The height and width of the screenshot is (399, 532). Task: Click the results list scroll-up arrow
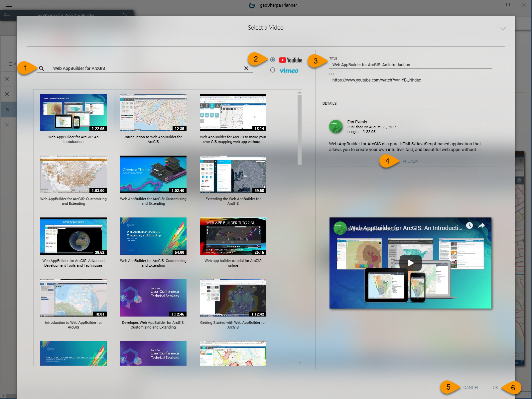[300, 92]
